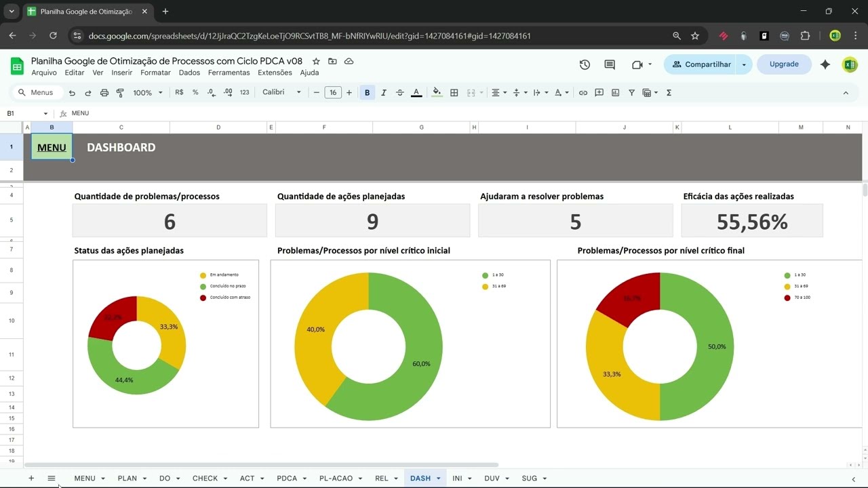This screenshot has height=488, width=868.
Task: Create a filter with funnel icon
Action: [x=631, y=93]
